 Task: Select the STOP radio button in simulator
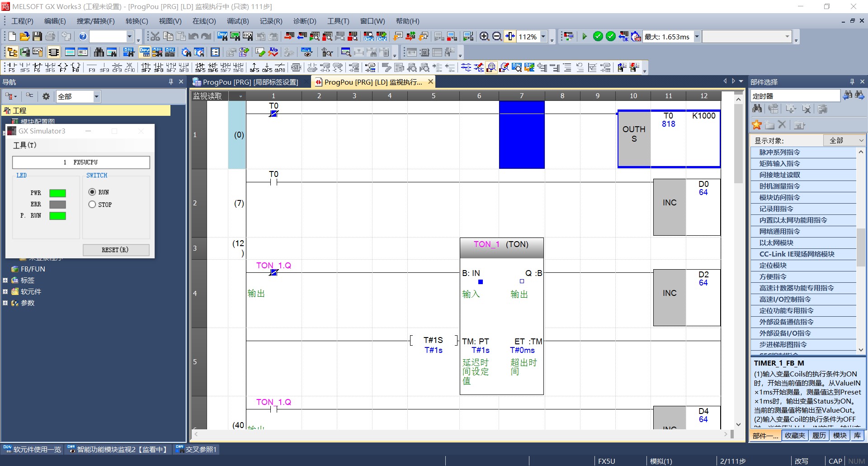(x=92, y=204)
